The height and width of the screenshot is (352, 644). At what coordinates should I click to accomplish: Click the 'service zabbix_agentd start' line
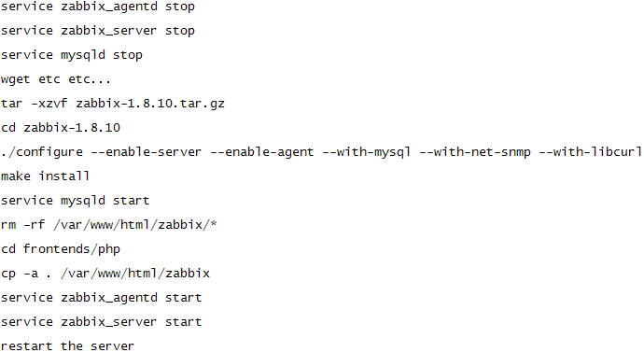(x=102, y=298)
